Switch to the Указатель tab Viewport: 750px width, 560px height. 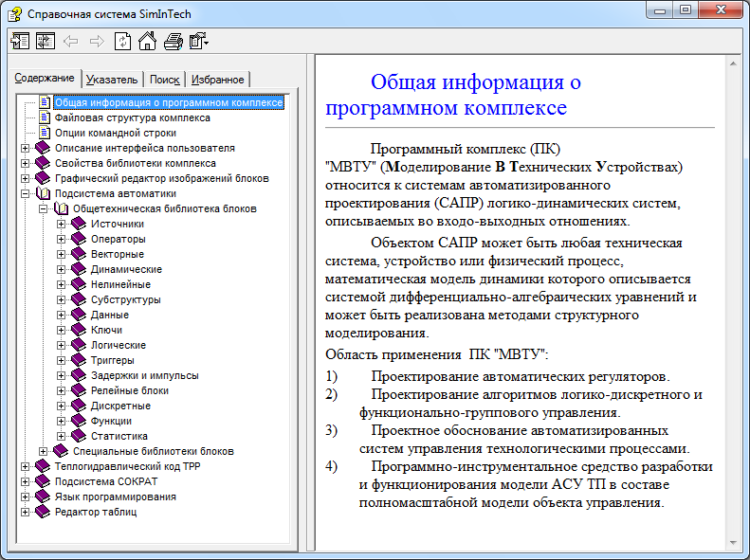(114, 80)
